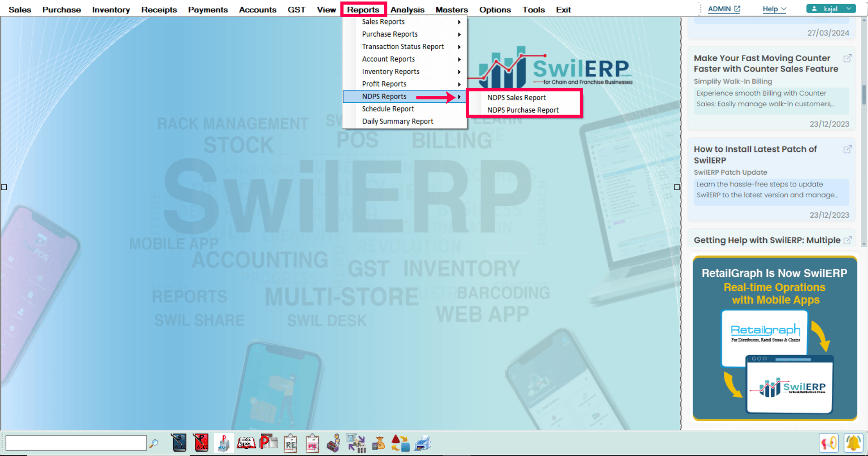Open the PE clipboard toolbar icon
This screenshot has height=456, width=868.
312,443
